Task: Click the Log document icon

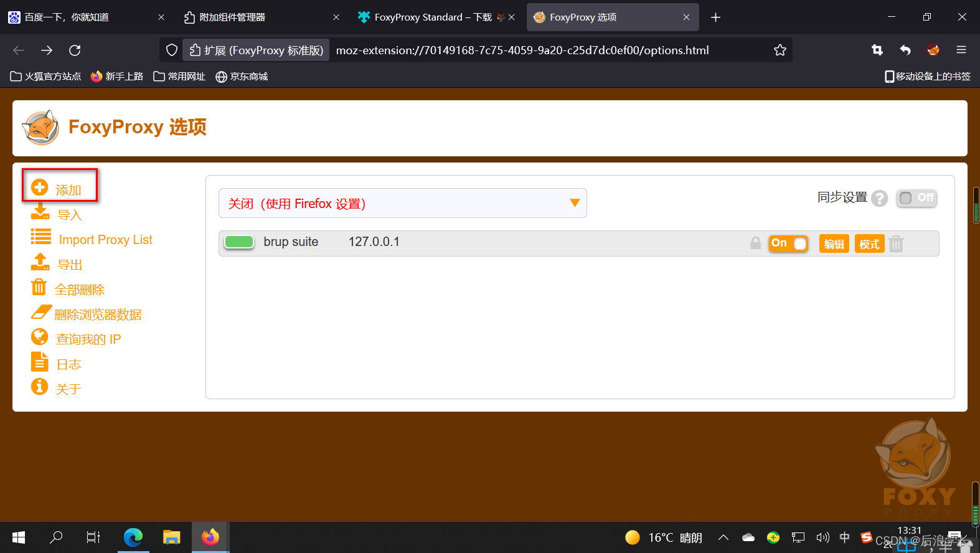Action: click(x=40, y=362)
